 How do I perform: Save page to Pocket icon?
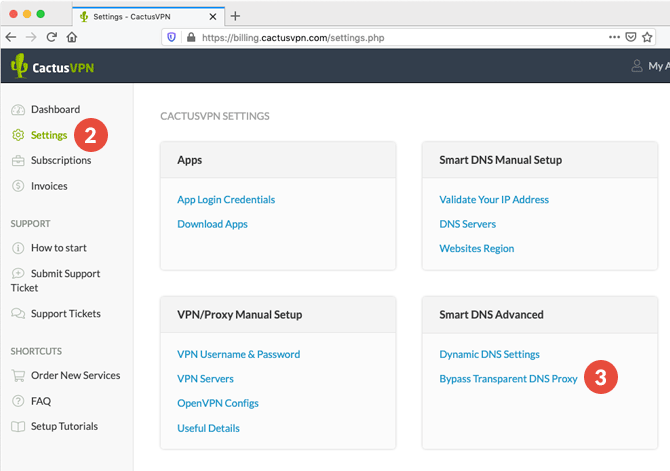pos(631,37)
